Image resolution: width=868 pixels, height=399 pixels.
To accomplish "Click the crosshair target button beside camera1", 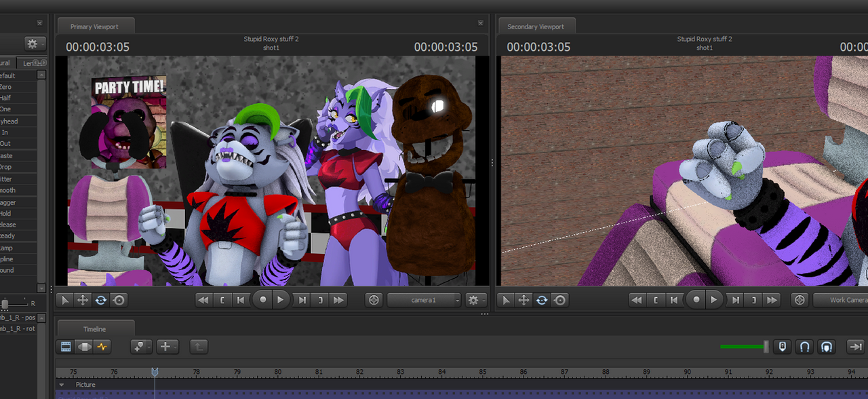I will 374,299.
